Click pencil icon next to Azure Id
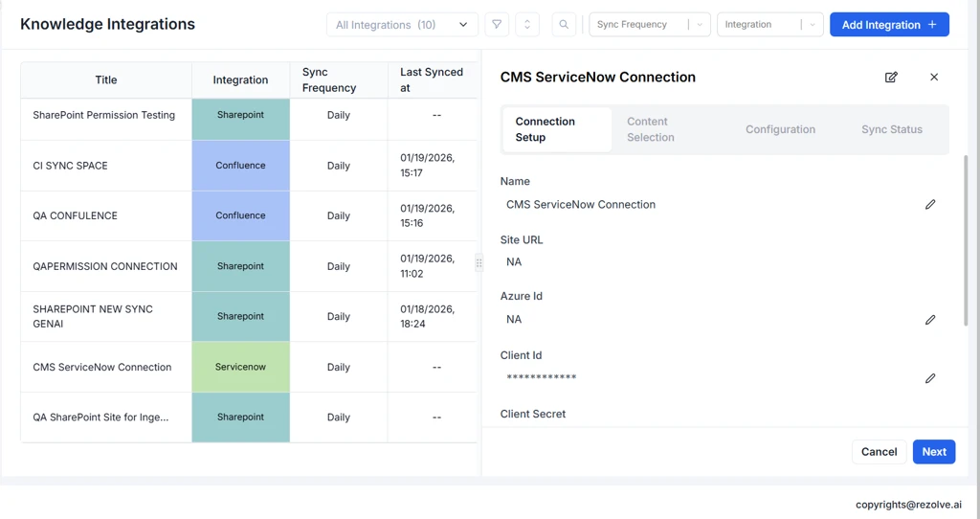Image resolution: width=980 pixels, height=519 pixels. 930,320
